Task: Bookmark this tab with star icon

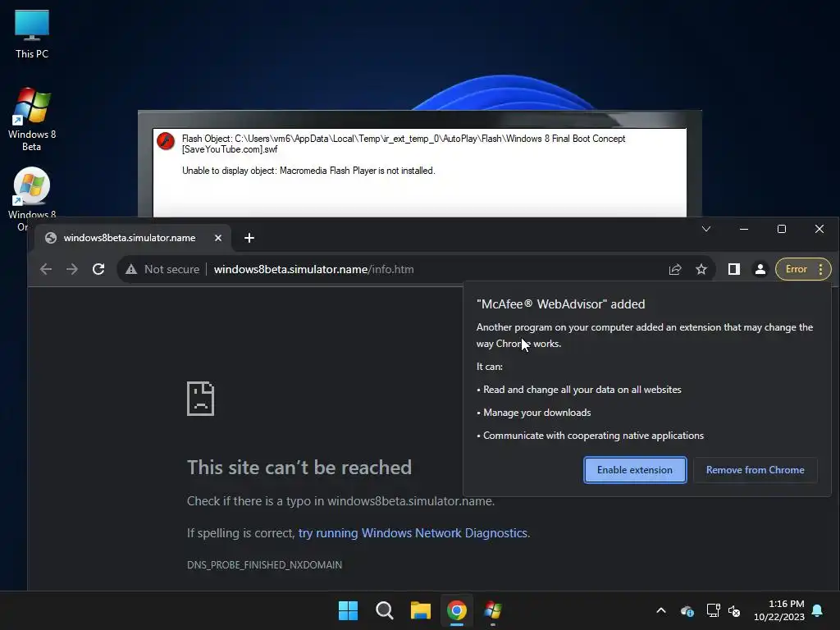Action: [701, 269]
